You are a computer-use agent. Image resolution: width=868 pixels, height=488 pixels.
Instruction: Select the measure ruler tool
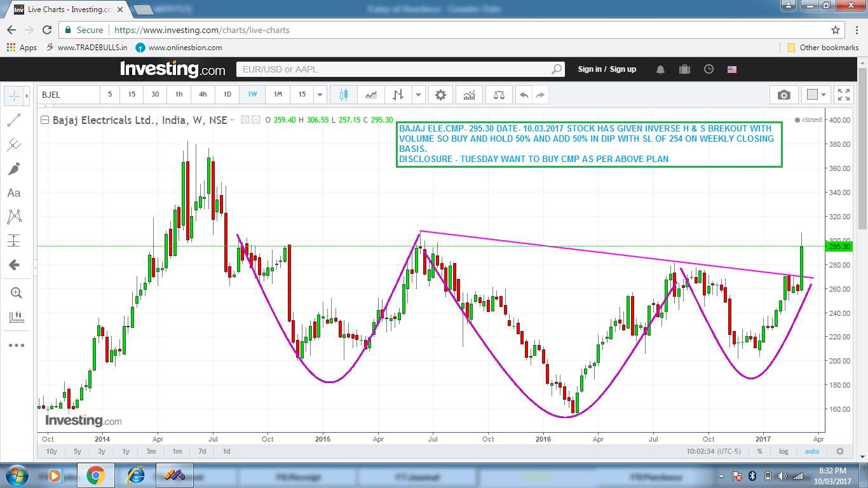pos(16,316)
